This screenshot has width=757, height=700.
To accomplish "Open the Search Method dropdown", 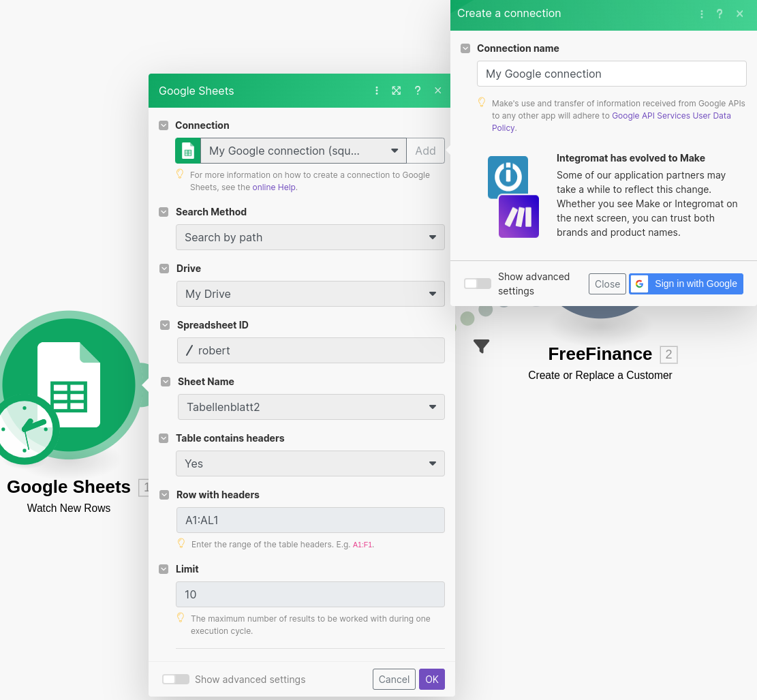I will coord(310,237).
